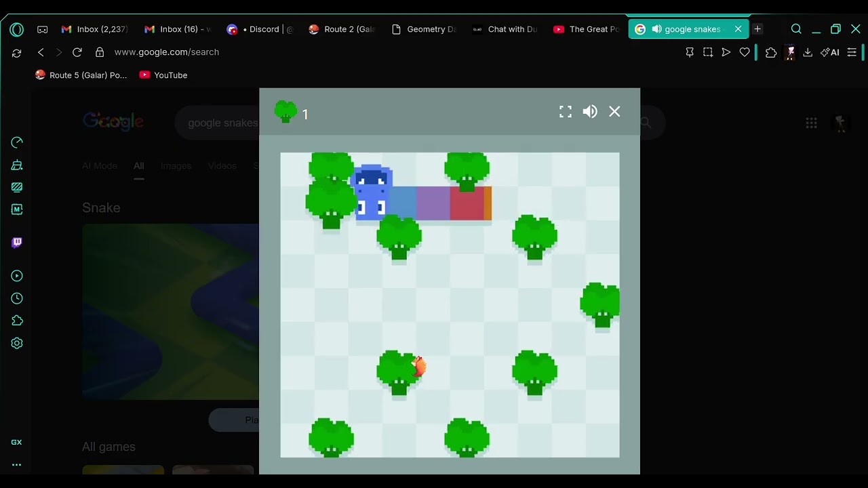The width and height of the screenshot is (868, 488).
Task: Click the pinboard pin icon in toolbar
Action: tap(690, 52)
